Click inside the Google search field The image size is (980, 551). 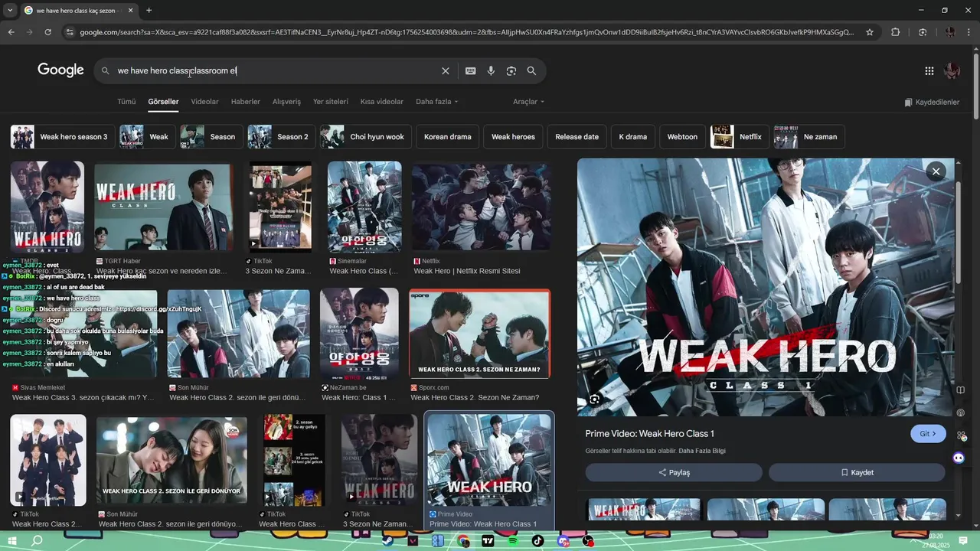pyautogui.click(x=276, y=71)
